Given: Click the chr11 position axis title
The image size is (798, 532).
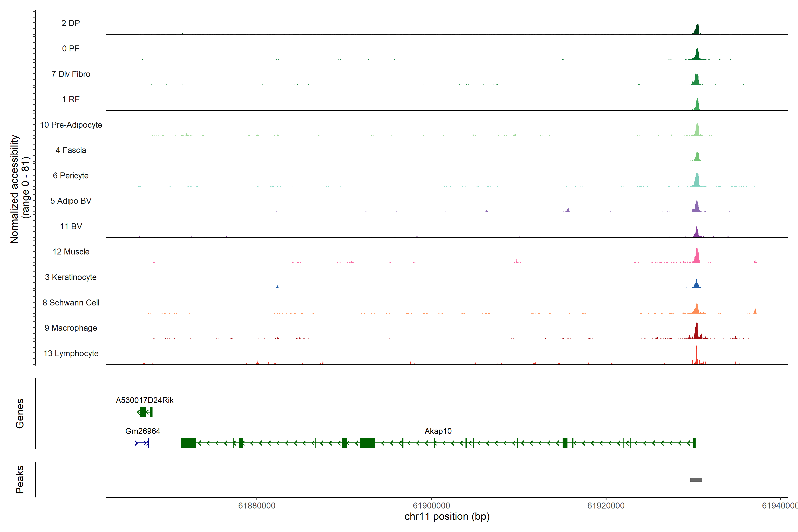Looking at the screenshot, I should (x=447, y=517).
